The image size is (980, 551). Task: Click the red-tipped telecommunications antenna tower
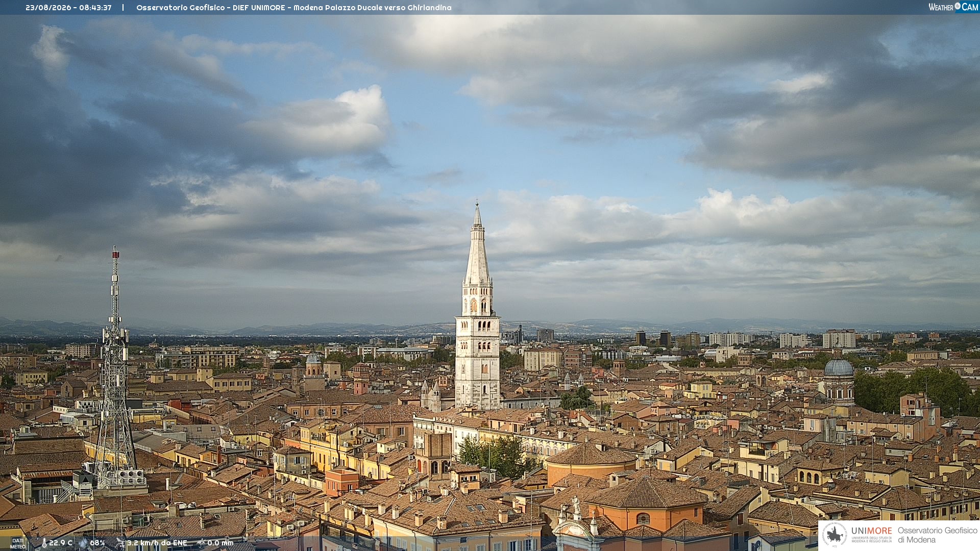[115, 367]
